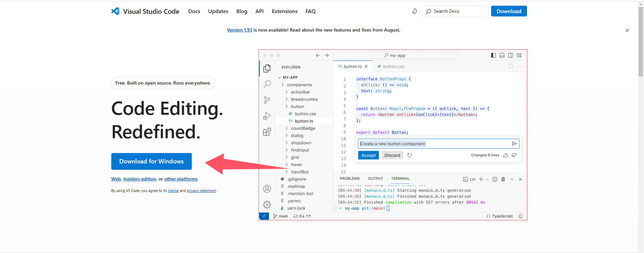Click the notifications bell in status bar

pyautogui.click(x=520, y=216)
